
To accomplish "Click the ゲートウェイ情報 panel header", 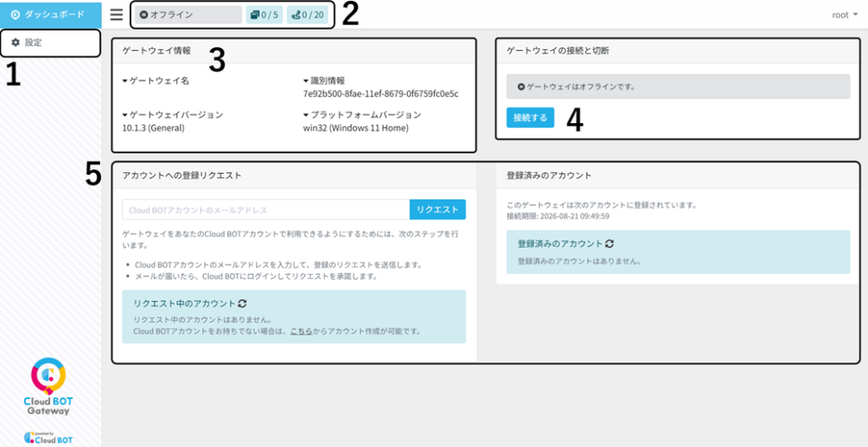I will (294, 50).
